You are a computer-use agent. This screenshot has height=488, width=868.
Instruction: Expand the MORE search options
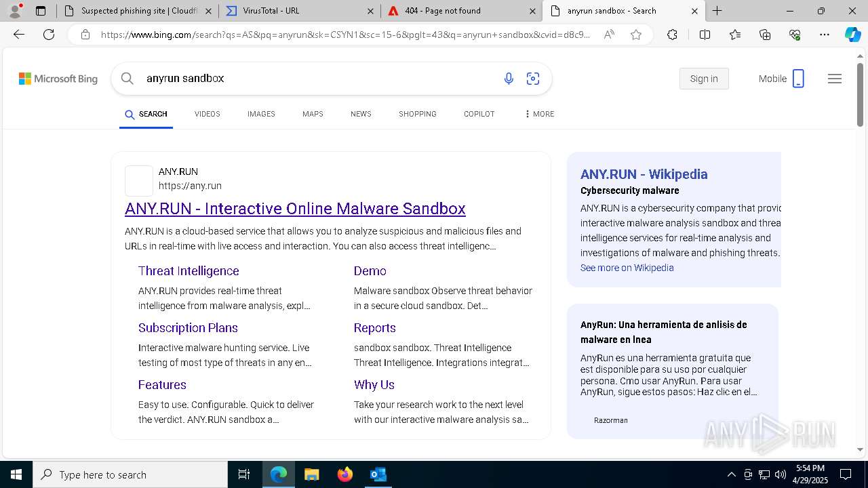(x=540, y=114)
